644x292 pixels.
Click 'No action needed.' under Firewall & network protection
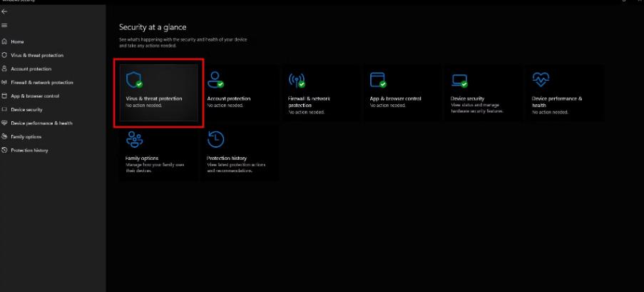pos(306,112)
